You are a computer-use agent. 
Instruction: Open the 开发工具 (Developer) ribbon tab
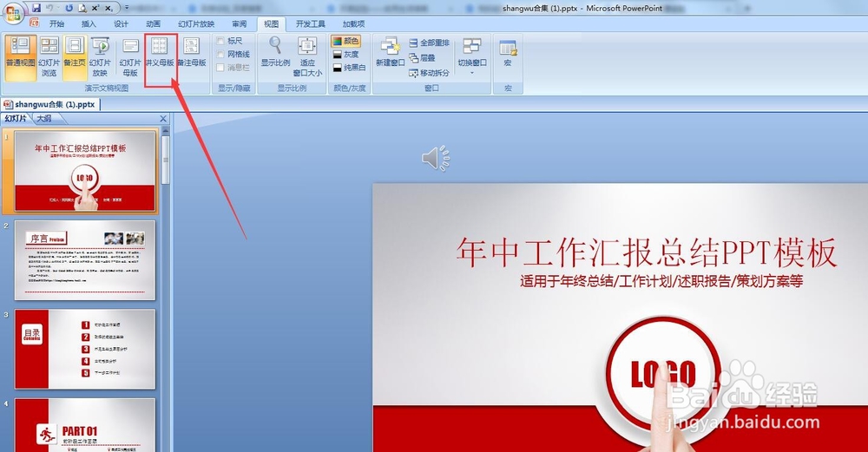coord(311,23)
